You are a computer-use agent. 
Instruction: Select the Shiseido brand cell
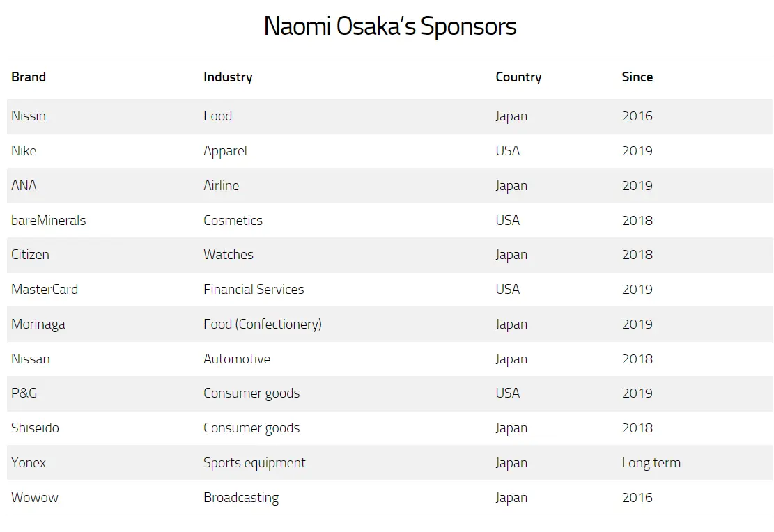[x=35, y=428]
